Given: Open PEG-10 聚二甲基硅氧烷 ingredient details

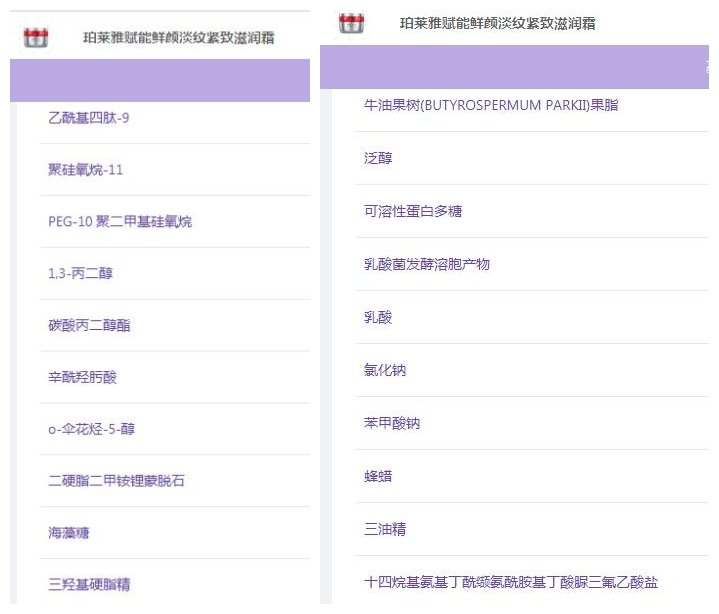Looking at the screenshot, I should coord(120,221).
